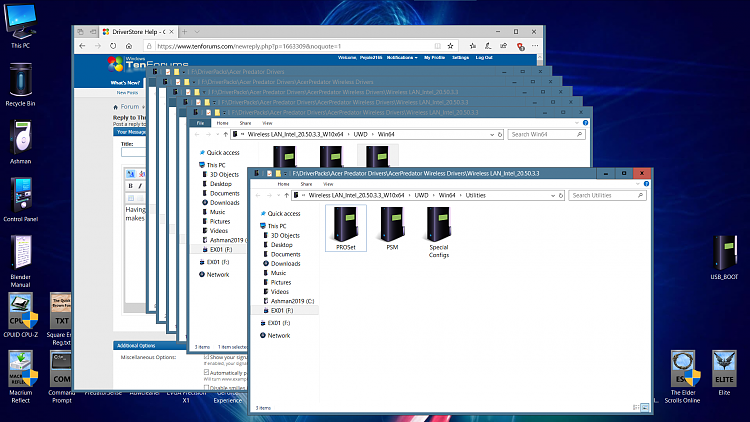This screenshot has height=422, width=750.
Task: Open Command Prompt desktop shortcut
Action: point(61,377)
